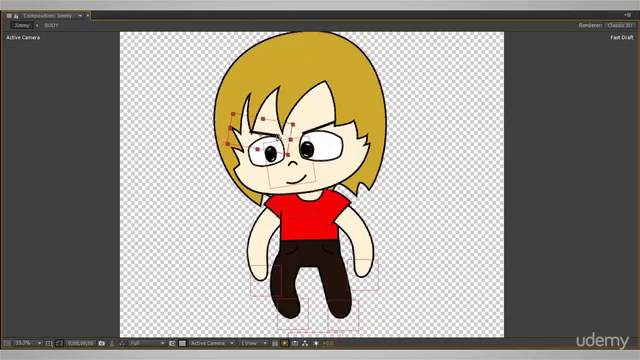
Task: Show the last snapshot icon
Action: [x=112, y=343]
